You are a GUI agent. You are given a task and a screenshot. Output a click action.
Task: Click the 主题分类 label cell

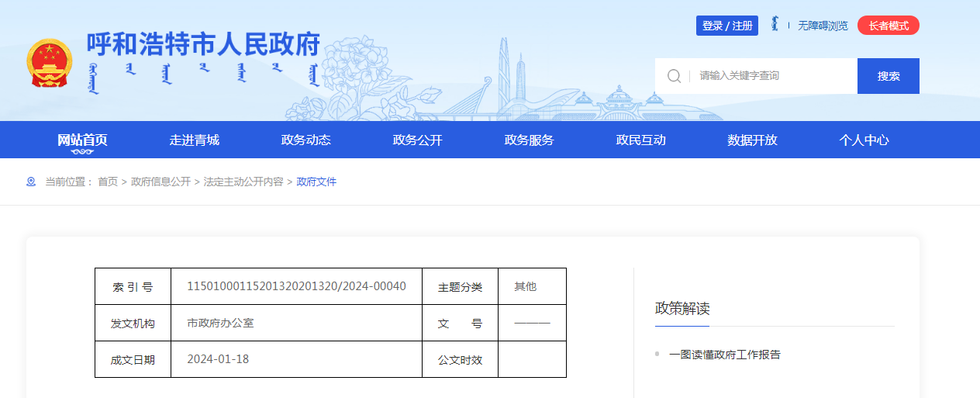coord(460,287)
